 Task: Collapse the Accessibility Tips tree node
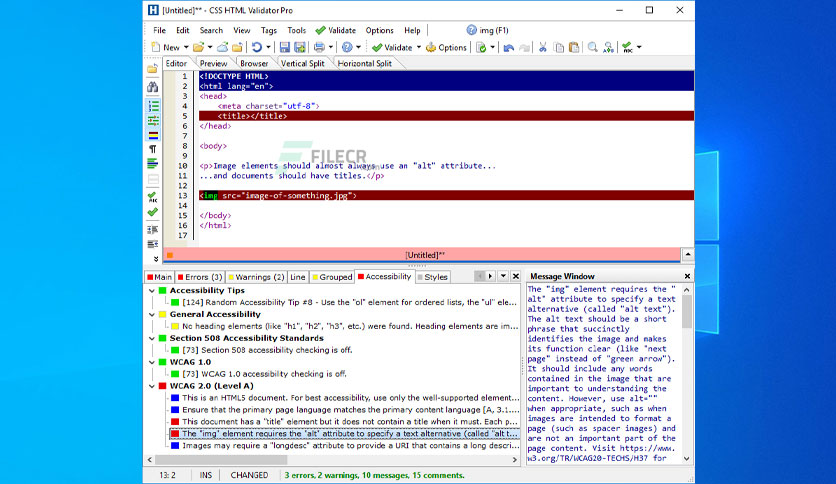tap(152, 291)
